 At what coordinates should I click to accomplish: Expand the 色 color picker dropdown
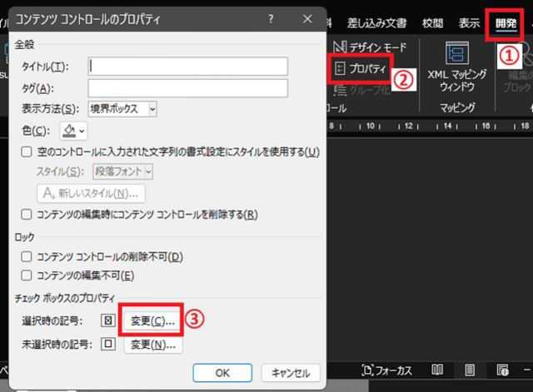coord(73,130)
